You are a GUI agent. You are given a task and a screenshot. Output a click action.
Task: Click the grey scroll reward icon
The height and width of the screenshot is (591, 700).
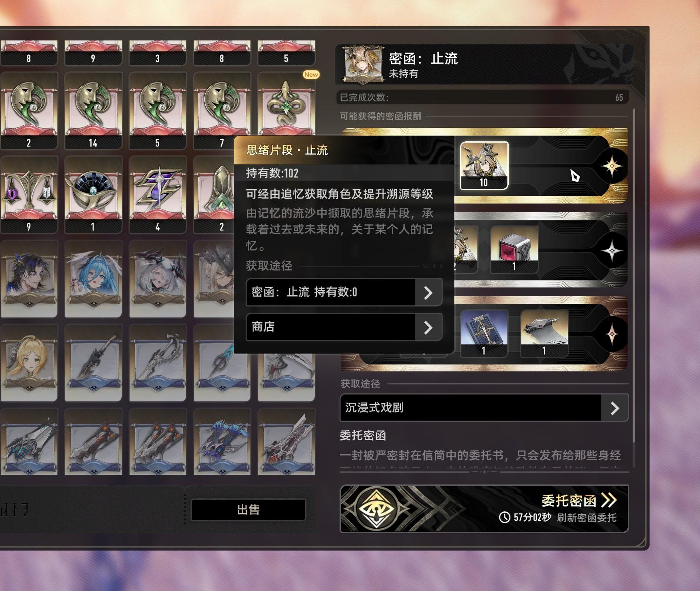[x=544, y=334]
